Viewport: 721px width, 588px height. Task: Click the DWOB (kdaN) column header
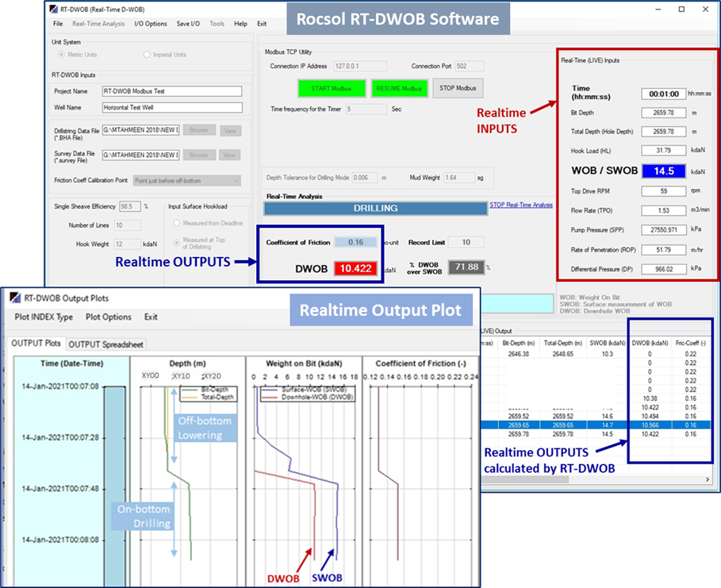pos(650,344)
